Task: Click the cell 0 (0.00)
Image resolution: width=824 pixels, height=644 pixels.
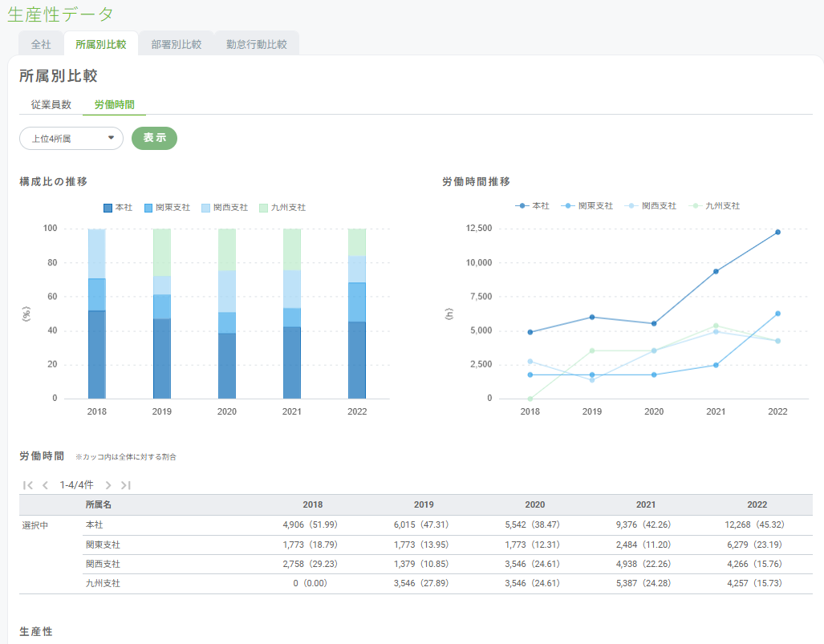Action: 310,584
